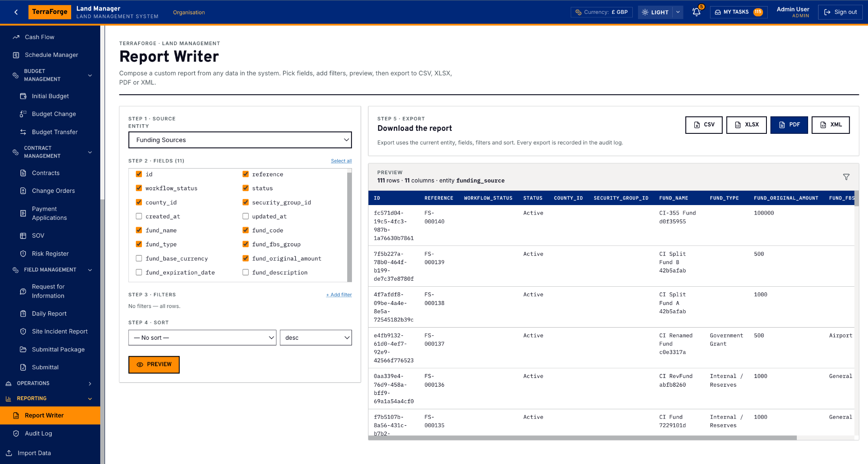Check the fund_base_currency checkbox
Viewport: 868px width, 464px height.
coord(139,259)
